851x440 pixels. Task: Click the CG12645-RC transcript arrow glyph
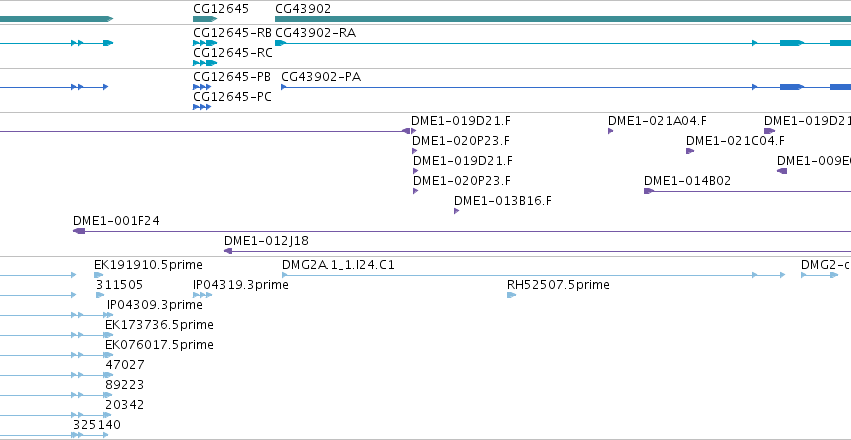point(205,63)
